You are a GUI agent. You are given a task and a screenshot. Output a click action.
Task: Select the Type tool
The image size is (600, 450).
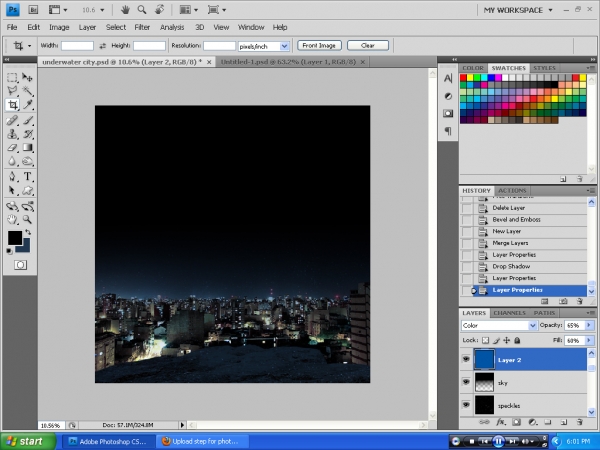27,176
